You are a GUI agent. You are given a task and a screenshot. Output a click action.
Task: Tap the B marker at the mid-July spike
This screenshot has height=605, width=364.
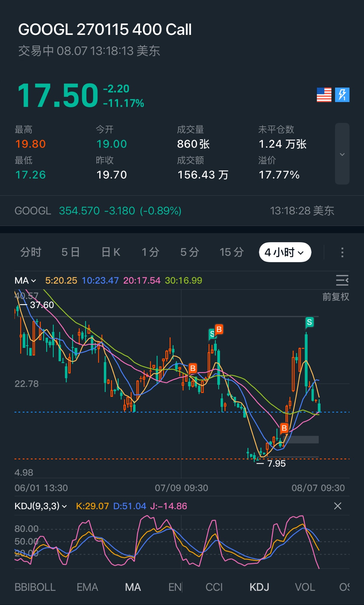[219, 330]
